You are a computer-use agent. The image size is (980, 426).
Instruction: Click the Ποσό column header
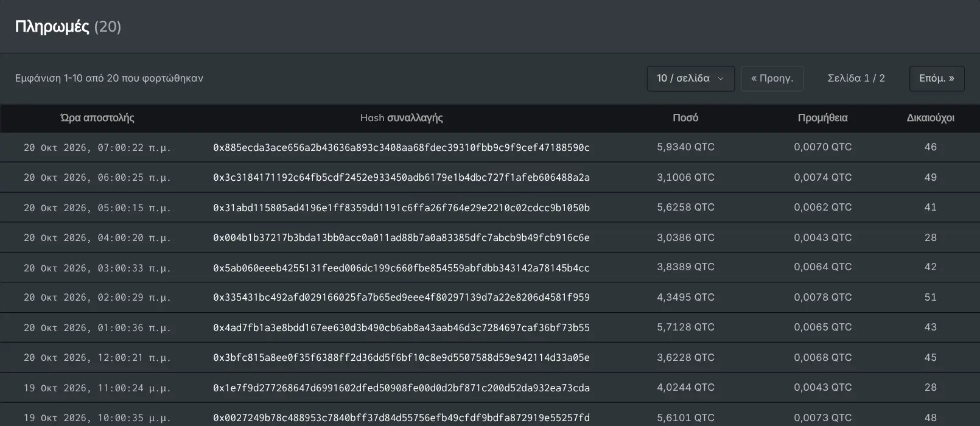coord(685,118)
